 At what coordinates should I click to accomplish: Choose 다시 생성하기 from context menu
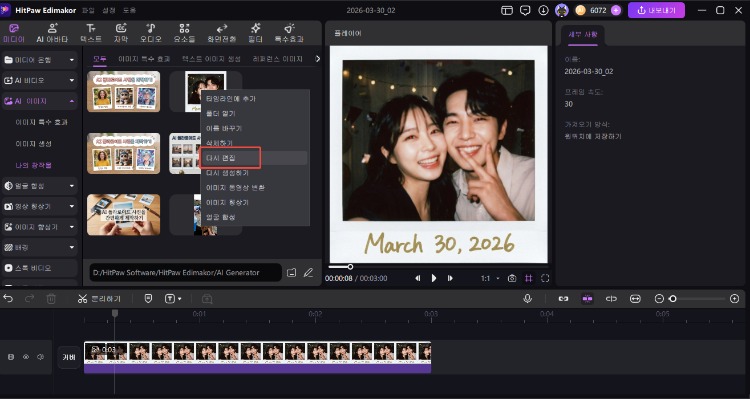pos(227,173)
